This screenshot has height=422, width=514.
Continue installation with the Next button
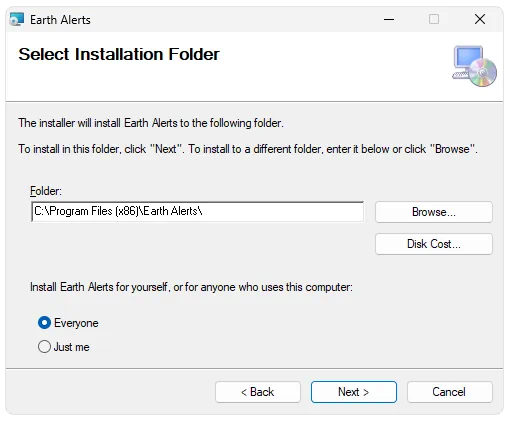click(354, 392)
